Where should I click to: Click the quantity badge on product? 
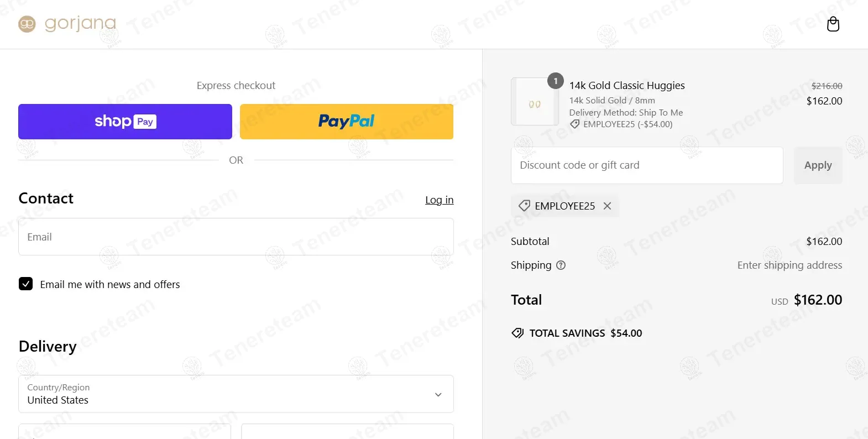click(x=556, y=81)
